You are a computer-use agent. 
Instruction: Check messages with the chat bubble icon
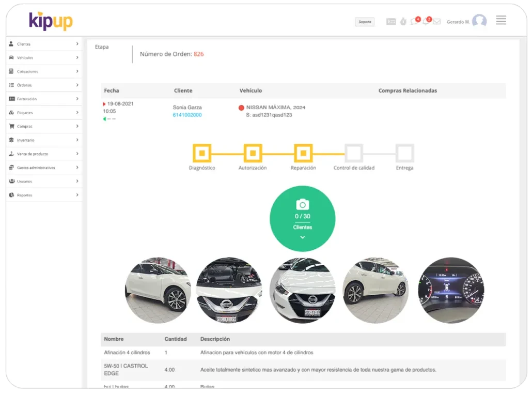(x=413, y=20)
